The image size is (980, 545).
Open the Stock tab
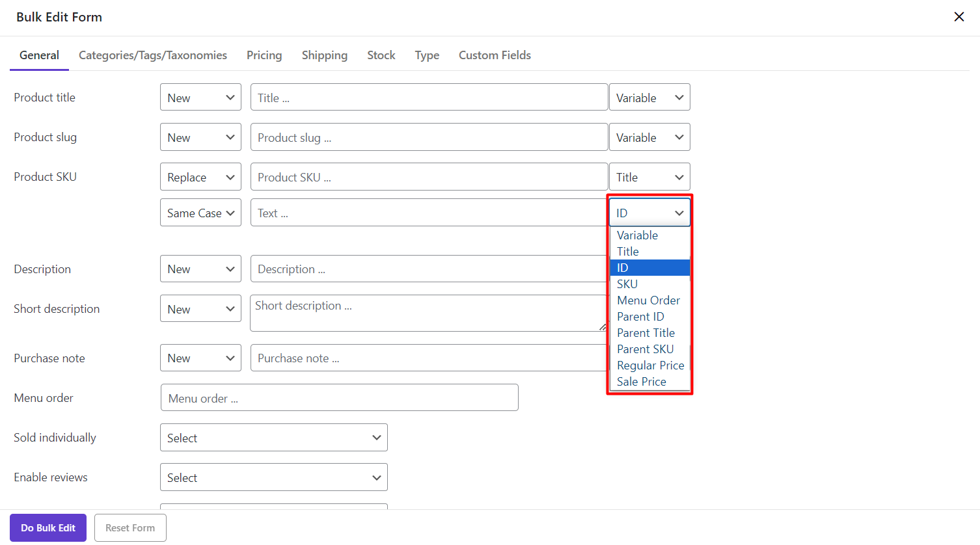click(381, 55)
